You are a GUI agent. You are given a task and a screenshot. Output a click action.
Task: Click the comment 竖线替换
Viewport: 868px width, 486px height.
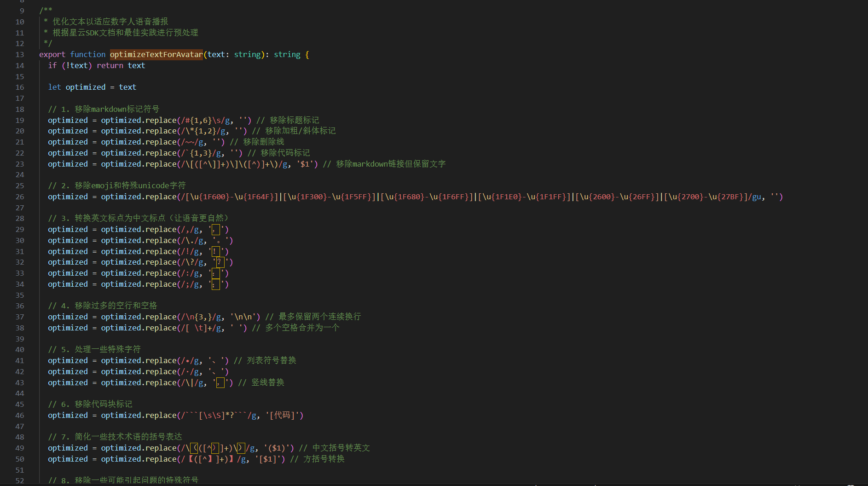pos(261,382)
